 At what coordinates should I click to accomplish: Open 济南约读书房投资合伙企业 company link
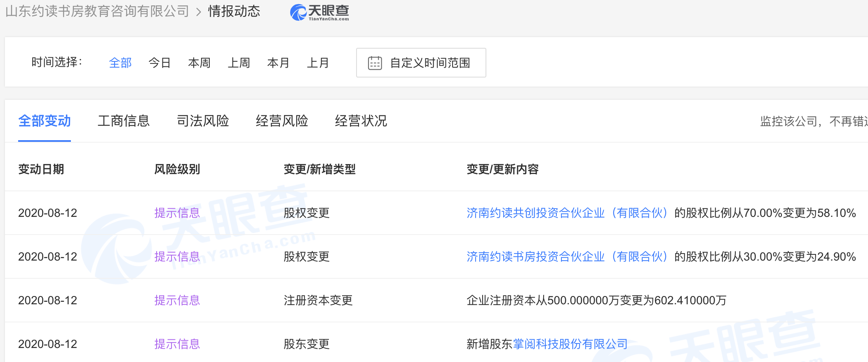pyautogui.click(x=566, y=257)
